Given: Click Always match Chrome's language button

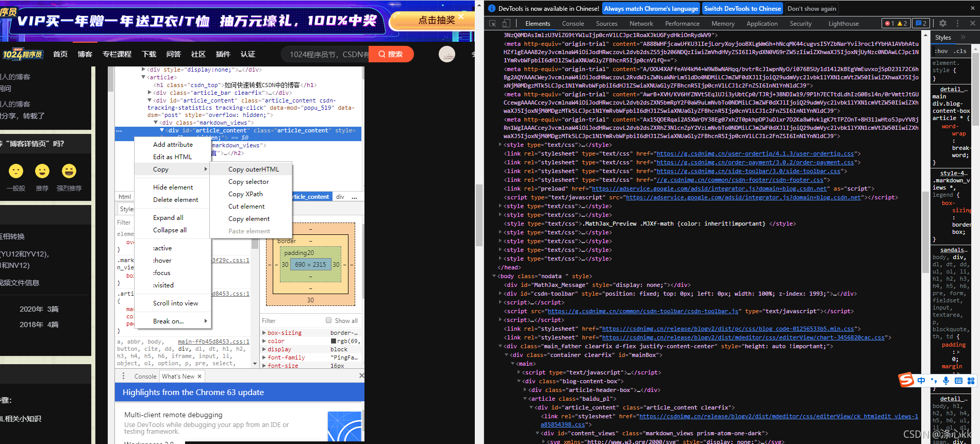Looking at the screenshot, I should point(651,8).
